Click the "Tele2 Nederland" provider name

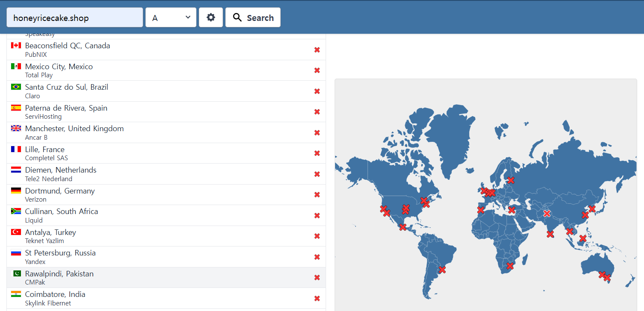[49, 179]
